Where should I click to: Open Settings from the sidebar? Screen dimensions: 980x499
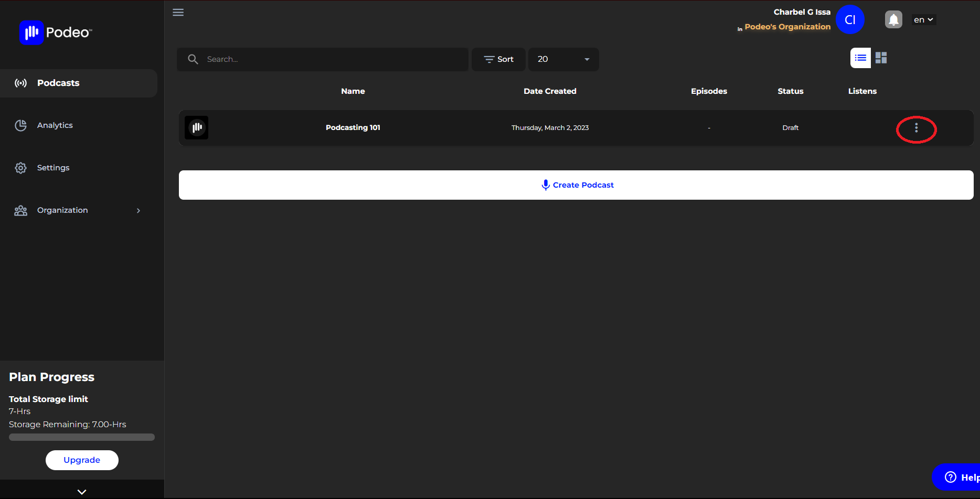[53, 168]
